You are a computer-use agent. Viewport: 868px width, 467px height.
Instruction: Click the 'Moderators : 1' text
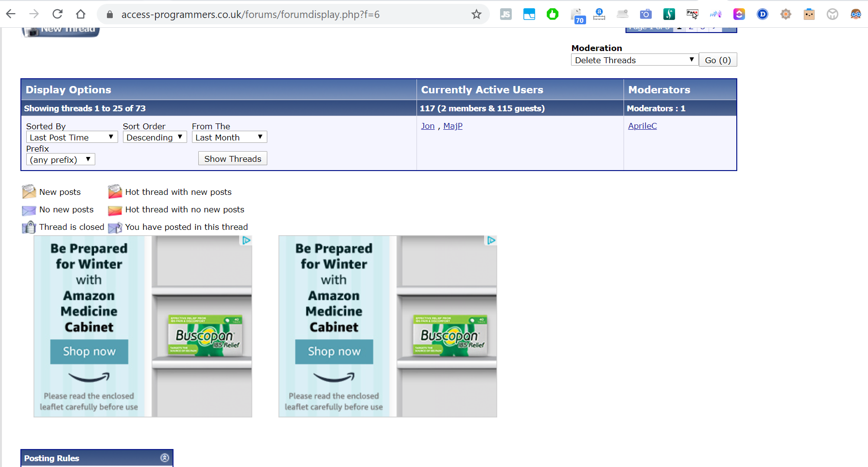point(656,108)
